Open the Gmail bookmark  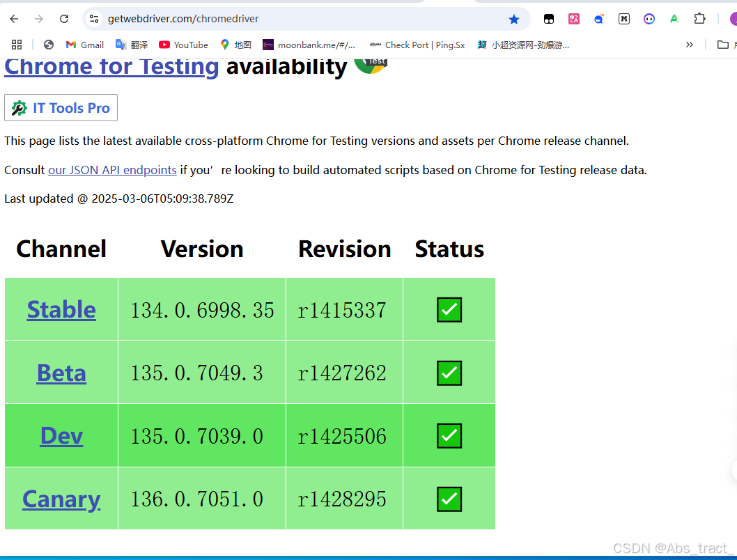[84, 44]
